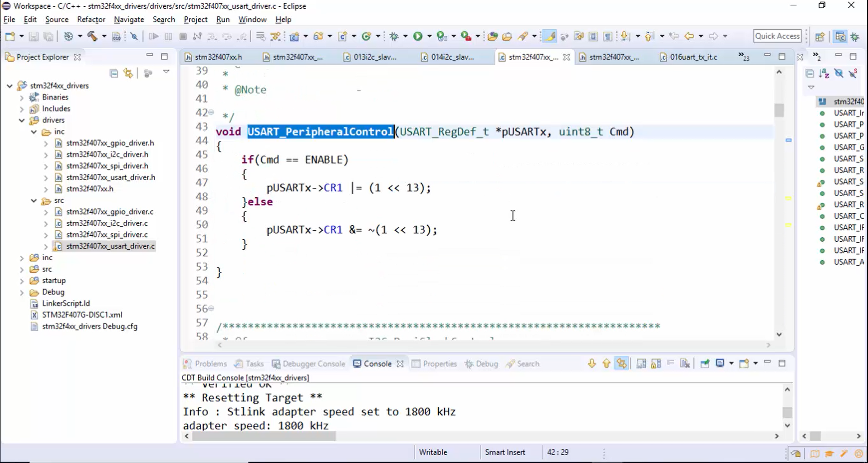Click console horizontal scrollbar thumb
This screenshot has width=868, height=463.
point(264,436)
